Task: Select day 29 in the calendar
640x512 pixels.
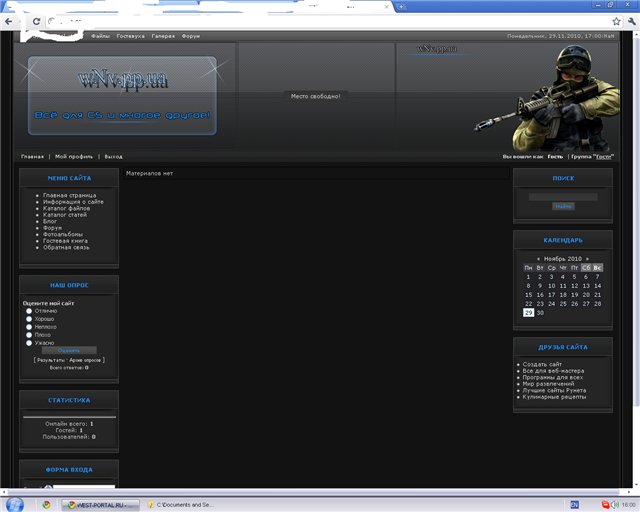Action: point(528,312)
